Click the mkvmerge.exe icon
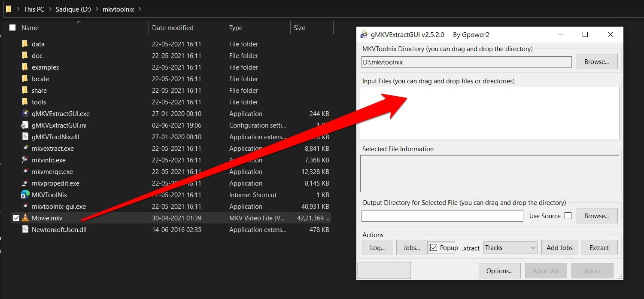This screenshot has width=644, height=299. click(x=25, y=171)
